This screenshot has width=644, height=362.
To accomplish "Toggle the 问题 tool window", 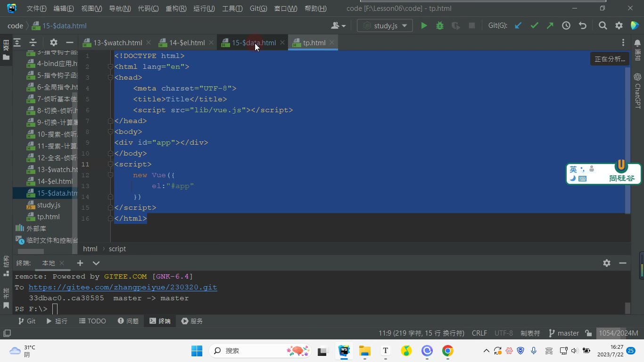I will [x=128, y=321].
